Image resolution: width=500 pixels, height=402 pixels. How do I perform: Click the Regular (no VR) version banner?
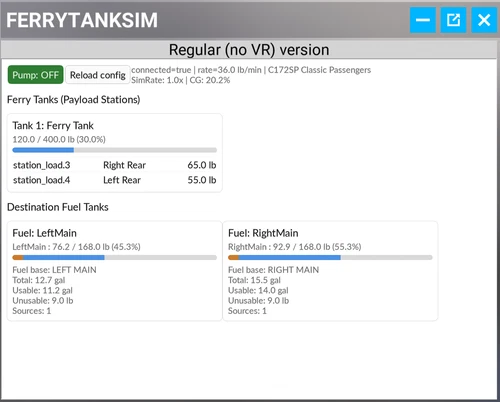coord(249,50)
